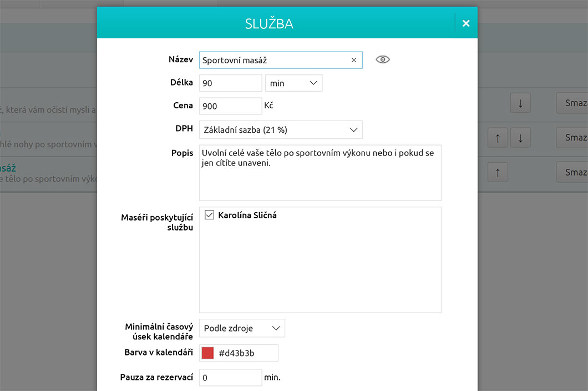Click the down arrow in the top service row
This screenshot has height=391, width=588.
520,103
